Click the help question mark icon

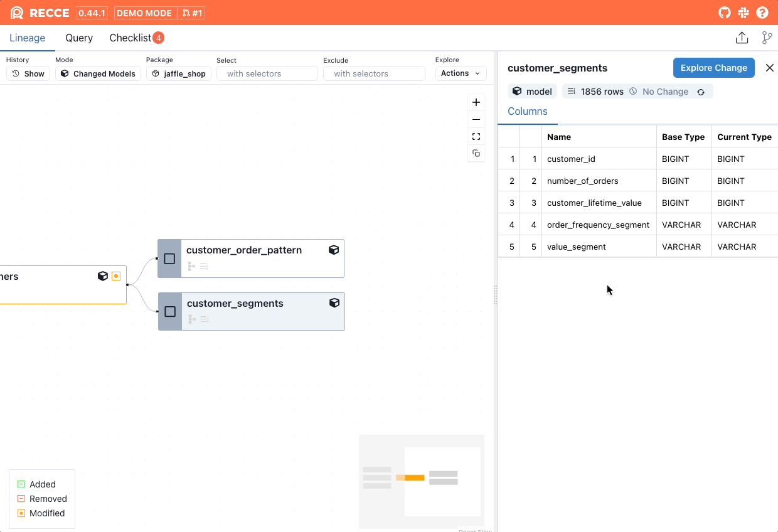(x=762, y=13)
